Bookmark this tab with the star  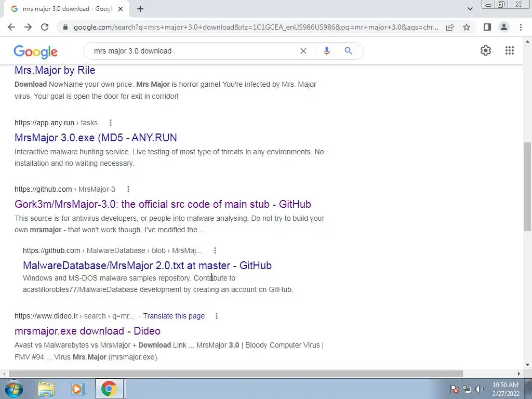pyautogui.click(x=467, y=27)
